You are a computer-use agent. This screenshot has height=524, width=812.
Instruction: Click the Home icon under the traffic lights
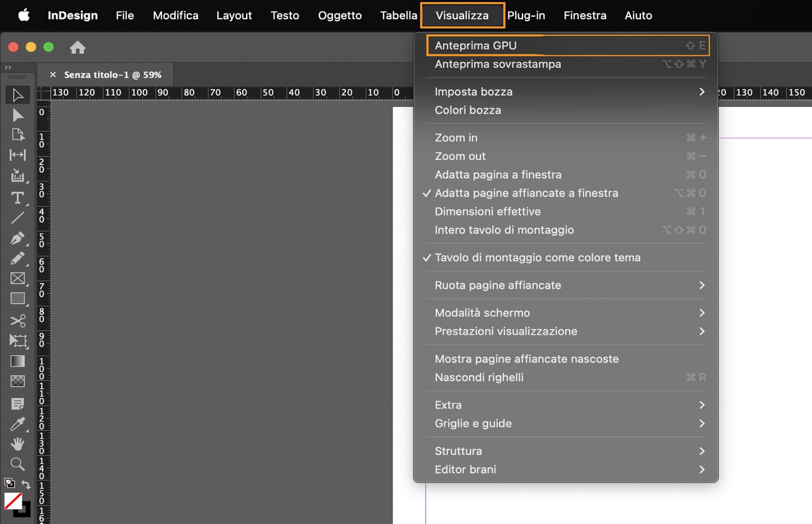(78, 47)
